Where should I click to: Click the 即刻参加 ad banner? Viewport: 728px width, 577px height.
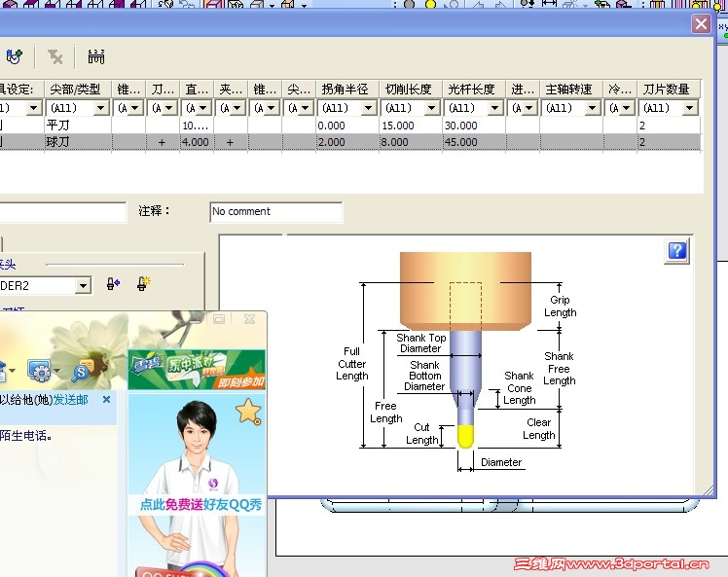pyautogui.click(x=197, y=370)
